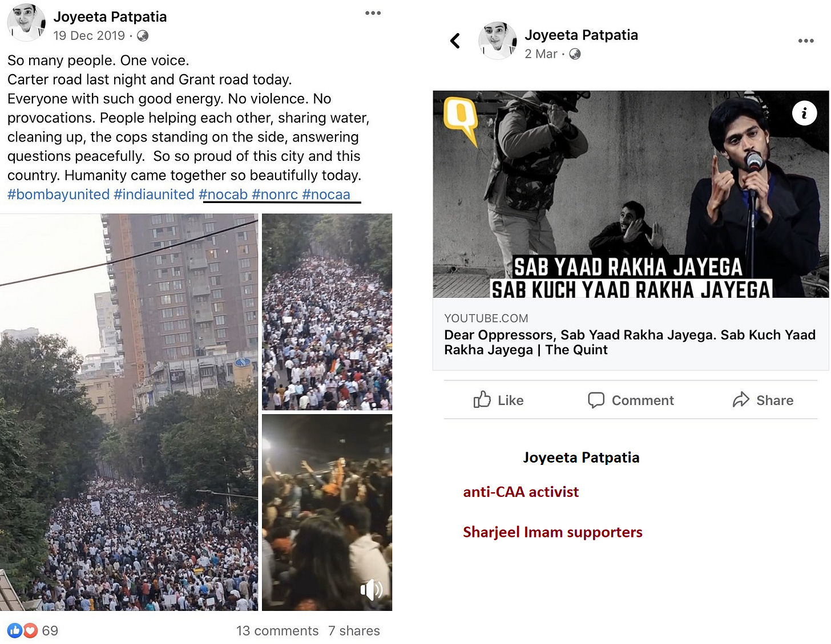Open the #nocaa hashtag link
This screenshot has height=644, width=831.
click(326, 195)
